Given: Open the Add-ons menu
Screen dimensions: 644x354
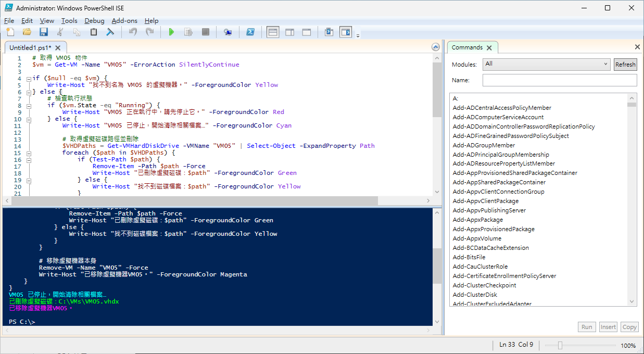Looking at the screenshot, I should click(124, 21).
